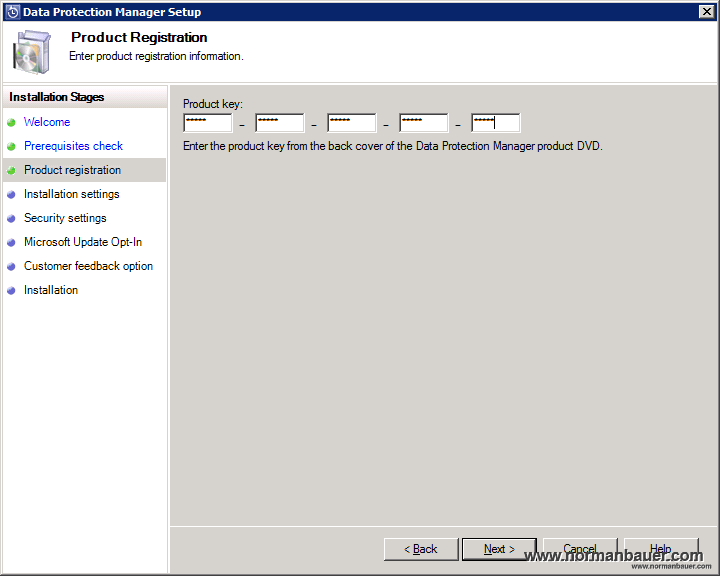Select Security settings stage text
This screenshot has width=720, height=576.
(x=65, y=218)
